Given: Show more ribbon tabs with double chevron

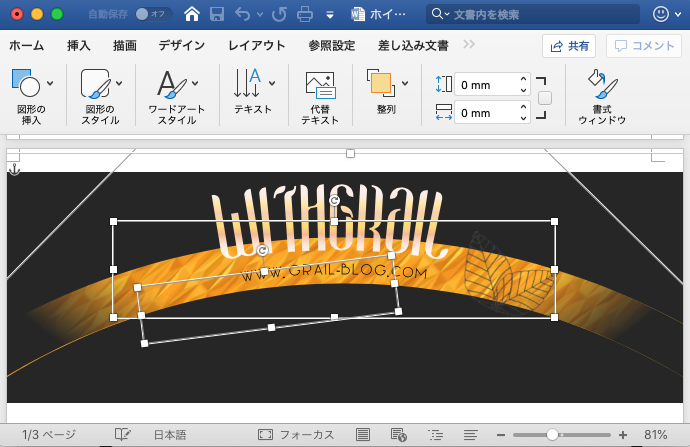Looking at the screenshot, I should click(469, 44).
